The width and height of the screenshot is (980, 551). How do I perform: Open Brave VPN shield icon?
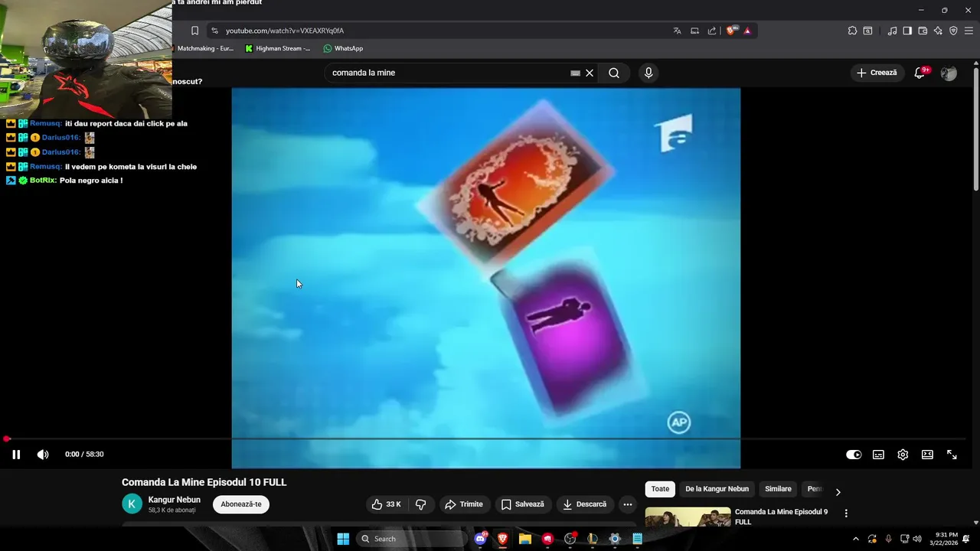[x=953, y=31]
